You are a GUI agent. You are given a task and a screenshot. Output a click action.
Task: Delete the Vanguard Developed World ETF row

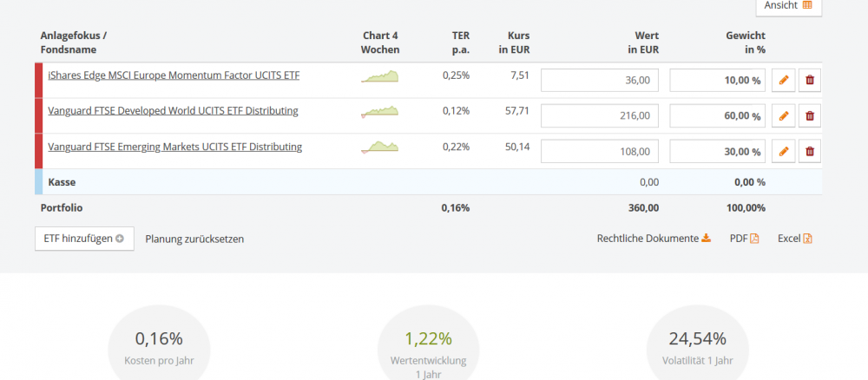click(x=810, y=116)
